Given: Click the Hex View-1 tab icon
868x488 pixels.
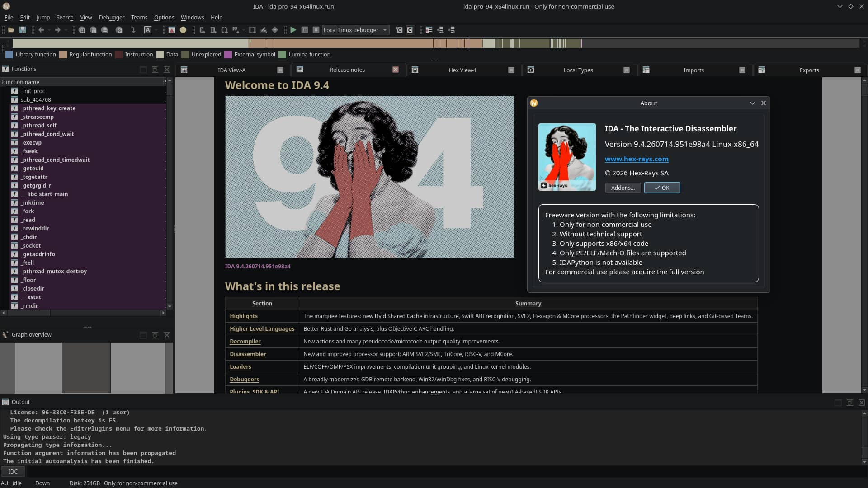Looking at the screenshot, I should point(415,70).
